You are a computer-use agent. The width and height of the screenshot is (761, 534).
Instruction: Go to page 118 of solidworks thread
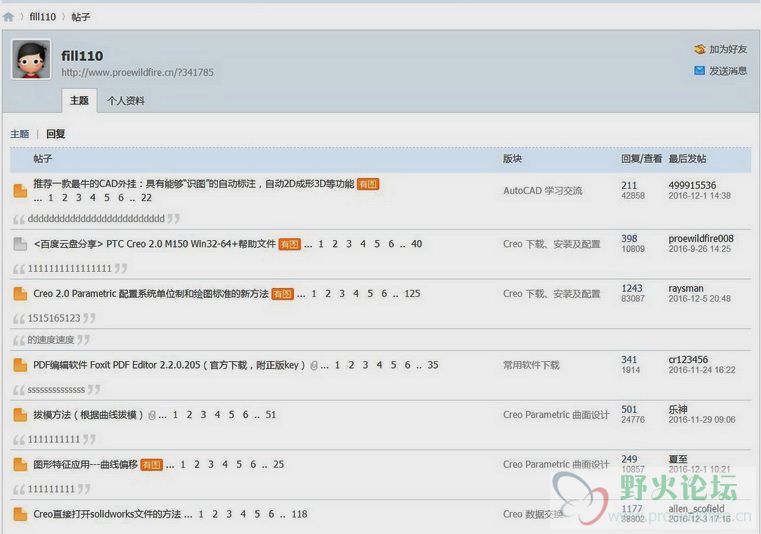[299, 514]
